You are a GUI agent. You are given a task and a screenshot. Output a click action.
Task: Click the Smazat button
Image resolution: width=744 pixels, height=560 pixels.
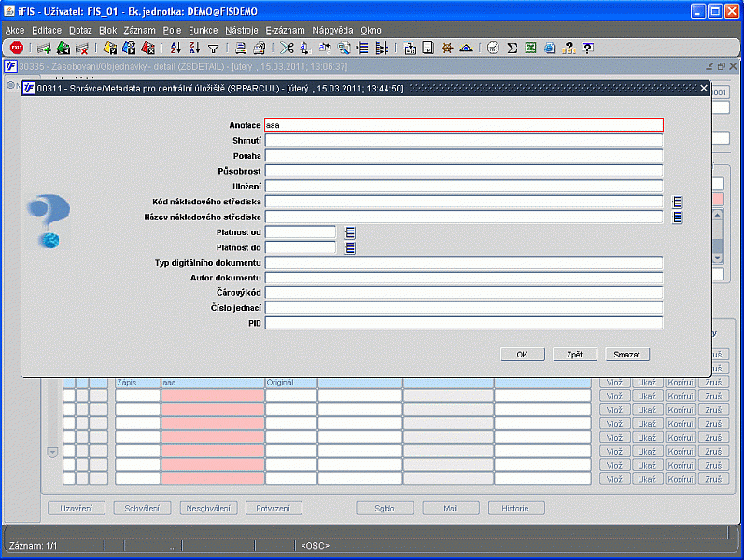[x=626, y=355]
